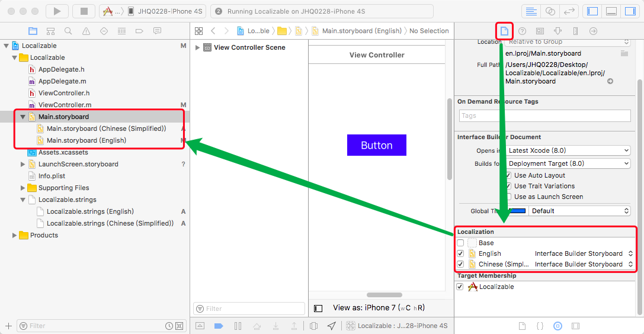Show the Identity inspector
Viewport: 644px width, 334px height.
tap(540, 31)
